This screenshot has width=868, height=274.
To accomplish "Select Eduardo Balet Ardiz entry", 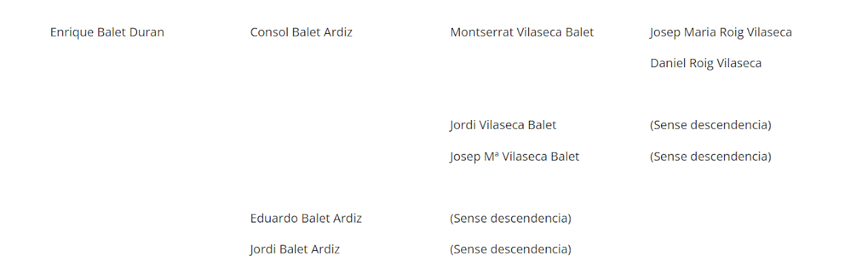I will point(306,218).
